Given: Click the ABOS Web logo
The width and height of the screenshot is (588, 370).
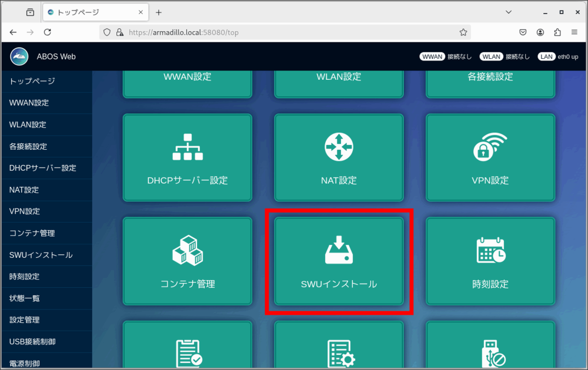Looking at the screenshot, I should pos(19,56).
